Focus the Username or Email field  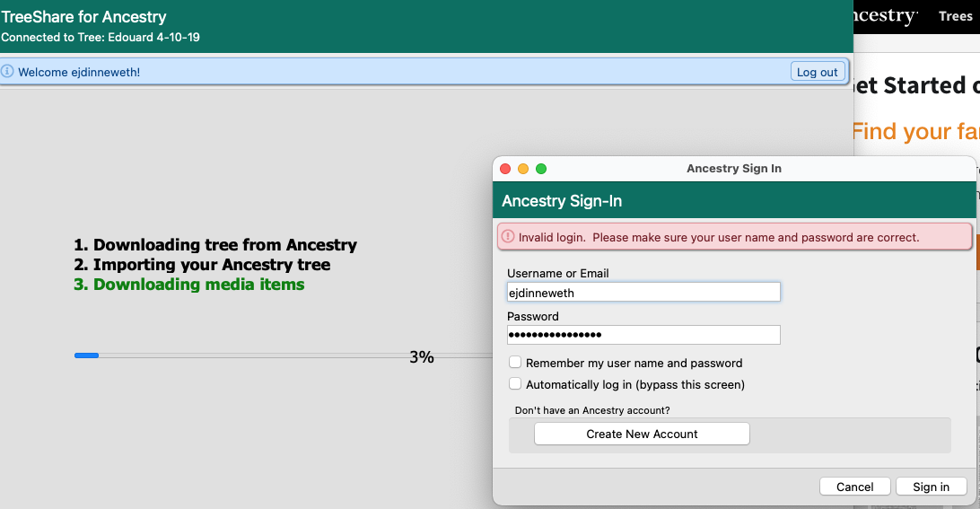tap(643, 292)
